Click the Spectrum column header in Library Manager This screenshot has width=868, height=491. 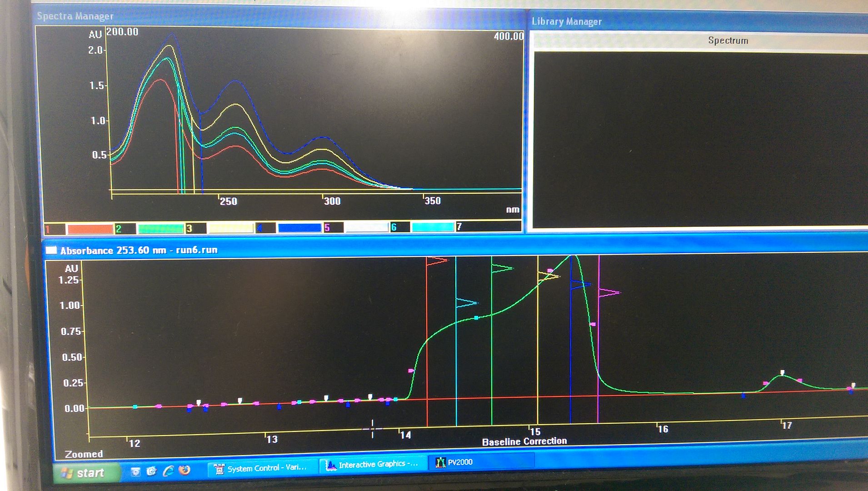tap(727, 40)
